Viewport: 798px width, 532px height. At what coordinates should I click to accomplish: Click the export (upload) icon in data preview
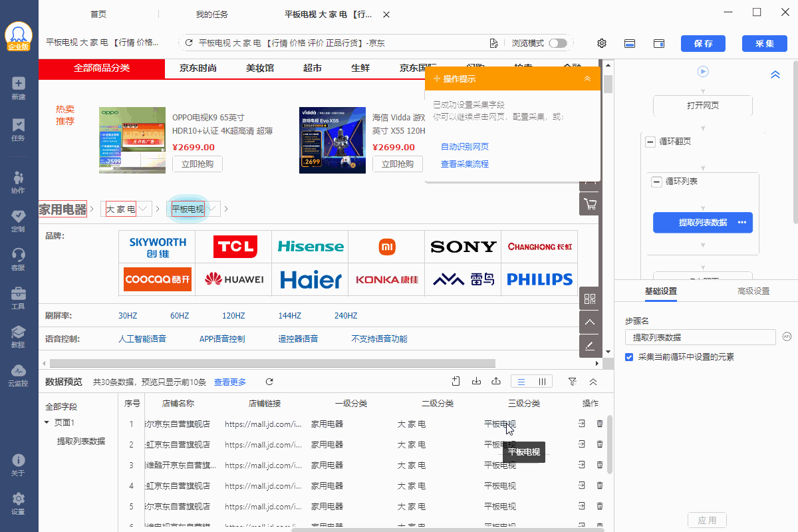pos(496,381)
